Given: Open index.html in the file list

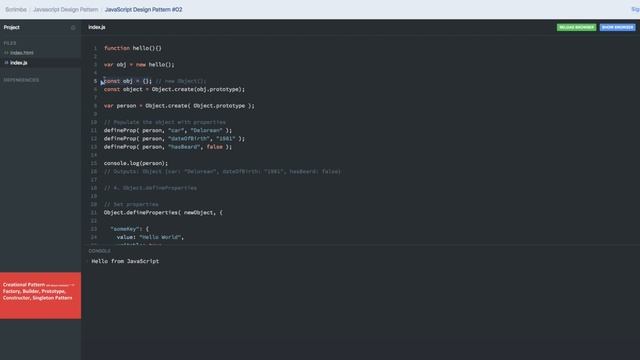Looking at the screenshot, I should coord(22,53).
